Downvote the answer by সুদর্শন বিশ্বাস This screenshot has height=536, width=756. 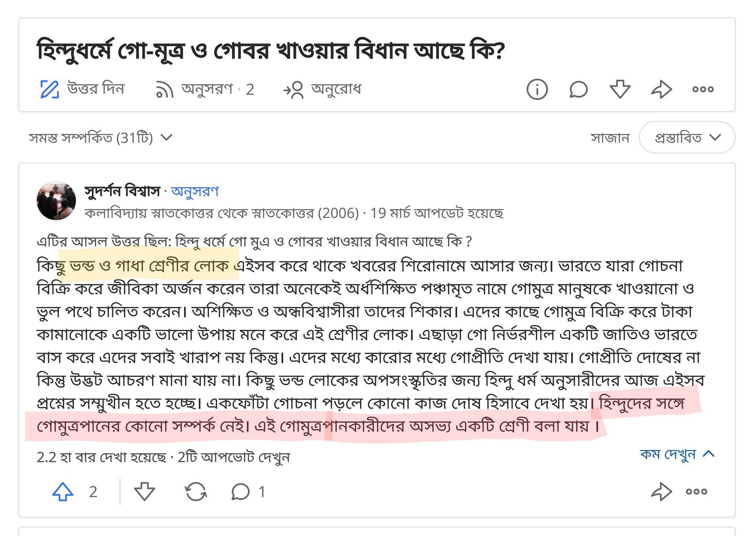(x=145, y=492)
